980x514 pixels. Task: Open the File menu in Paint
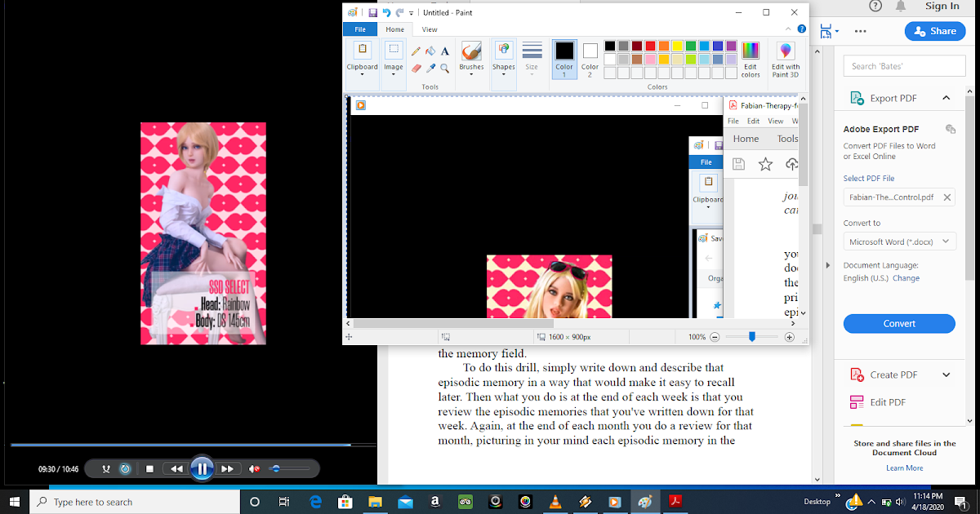(x=359, y=29)
